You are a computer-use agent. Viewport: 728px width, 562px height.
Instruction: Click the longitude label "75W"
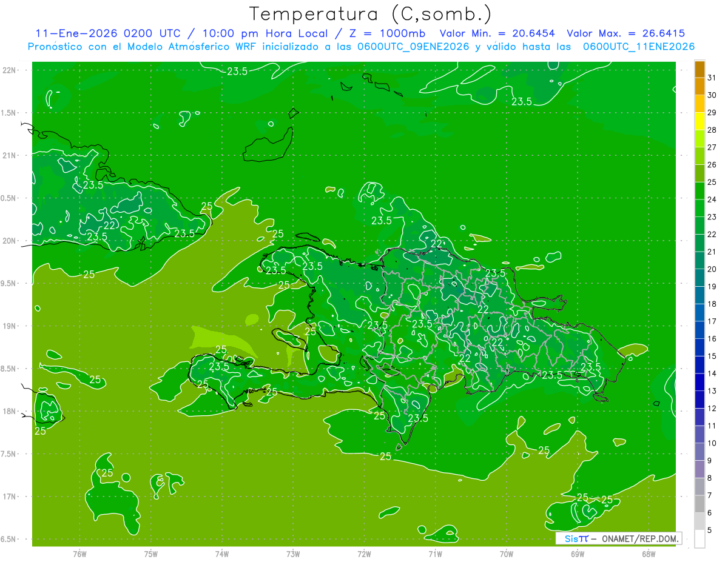point(151,554)
